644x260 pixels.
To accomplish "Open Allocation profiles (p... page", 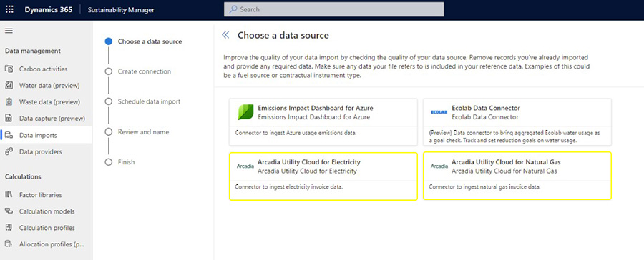I will (46, 244).
